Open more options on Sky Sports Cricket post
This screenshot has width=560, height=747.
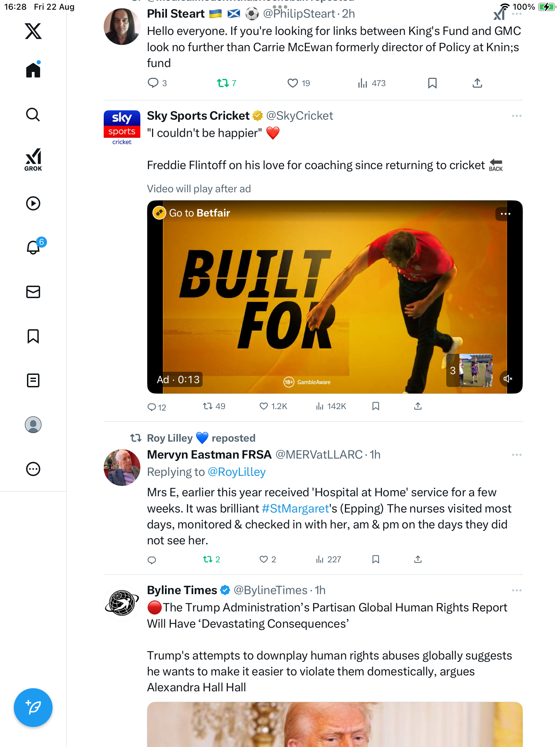(516, 116)
